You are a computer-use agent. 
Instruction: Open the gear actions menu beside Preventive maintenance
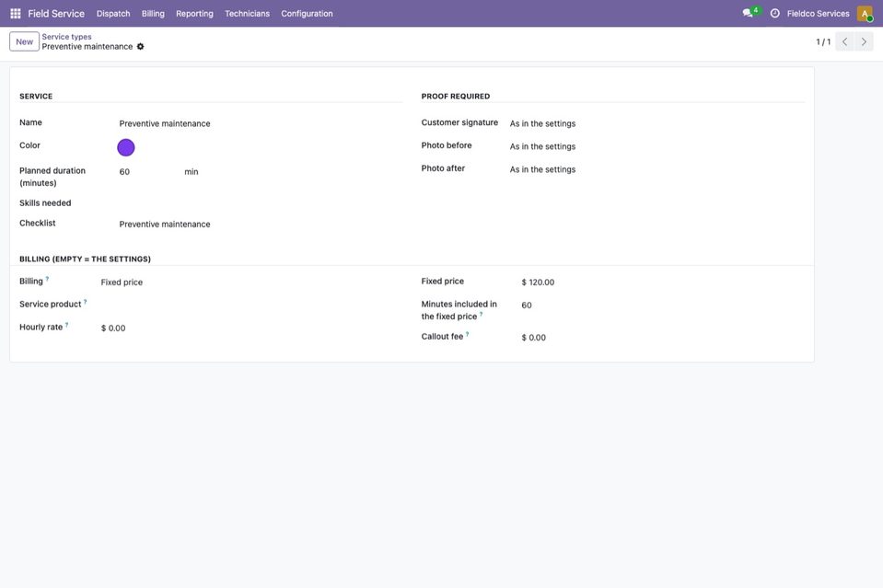tap(140, 47)
